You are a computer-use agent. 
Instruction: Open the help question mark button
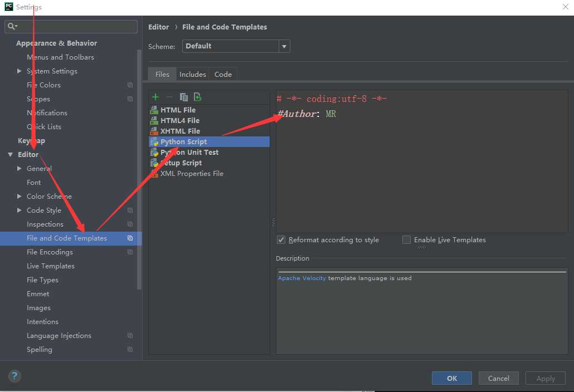(14, 376)
